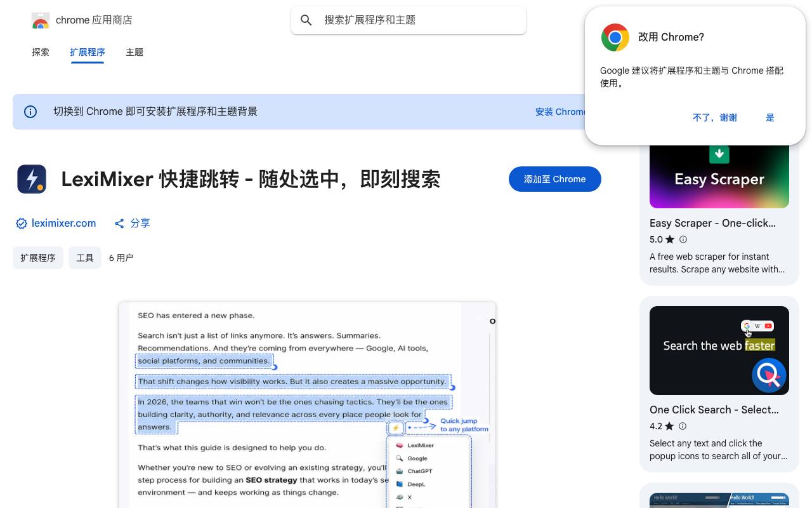The width and height of the screenshot is (812, 508).
Task: Click the 工具 category chip
Action: [85, 258]
